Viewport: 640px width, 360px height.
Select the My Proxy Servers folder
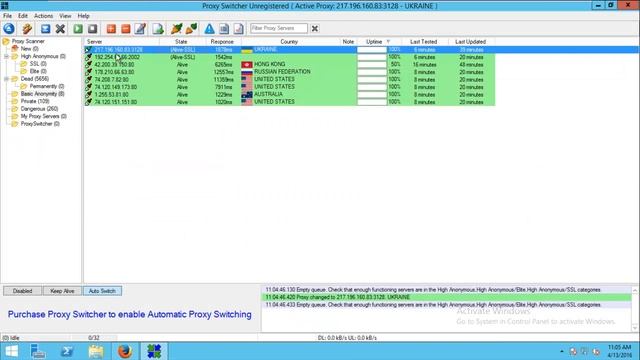coord(44,116)
